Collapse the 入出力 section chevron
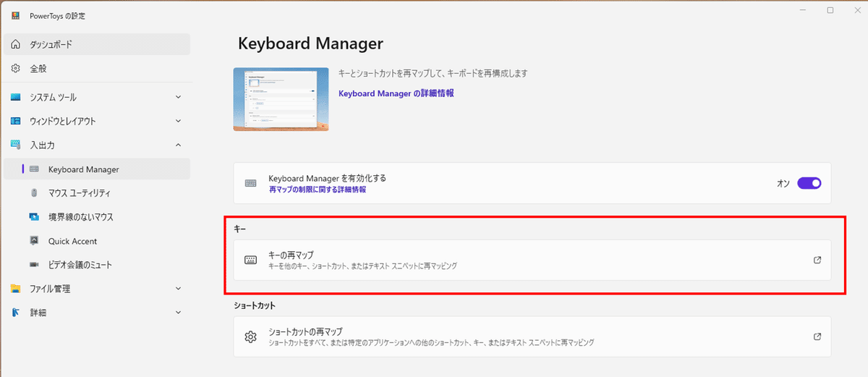The height and width of the screenshot is (377, 868). 179,145
